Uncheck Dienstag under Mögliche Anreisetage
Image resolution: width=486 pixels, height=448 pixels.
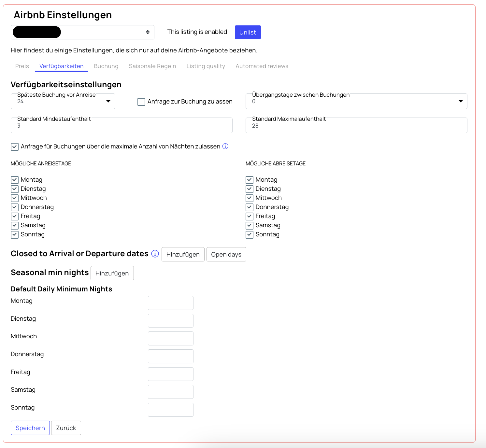tap(15, 189)
